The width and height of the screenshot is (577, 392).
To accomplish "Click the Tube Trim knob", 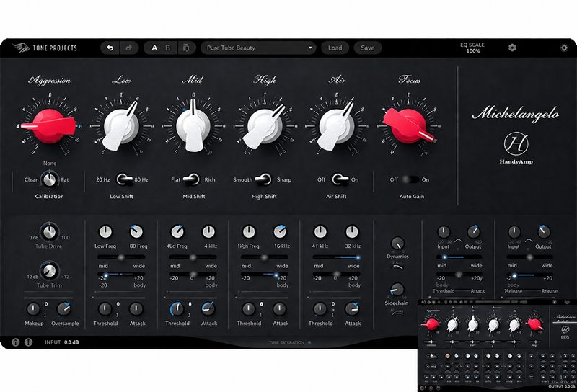I will (x=49, y=271).
